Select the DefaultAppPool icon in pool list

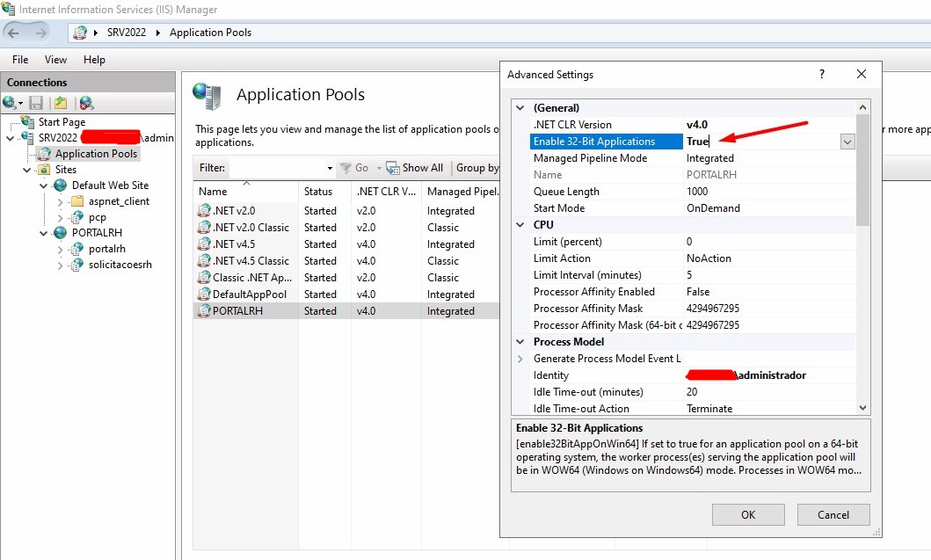[x=204, y=295]
